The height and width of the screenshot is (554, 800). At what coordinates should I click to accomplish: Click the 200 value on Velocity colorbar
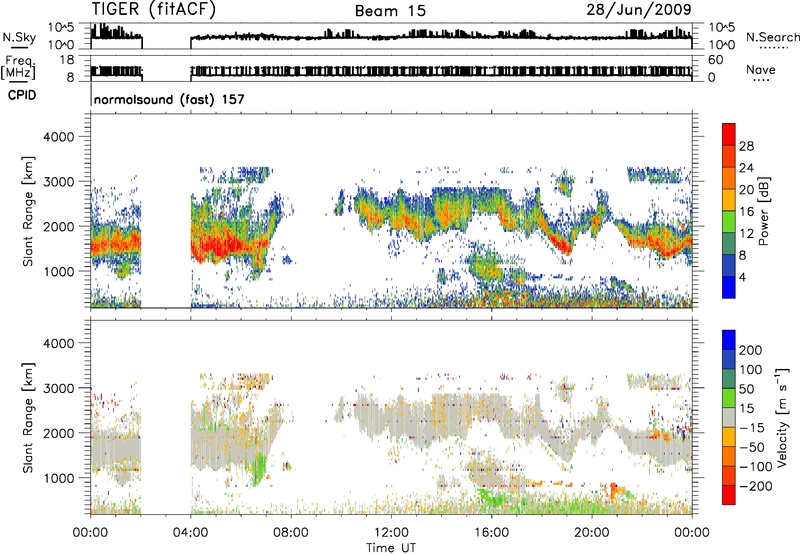point(750,350)
